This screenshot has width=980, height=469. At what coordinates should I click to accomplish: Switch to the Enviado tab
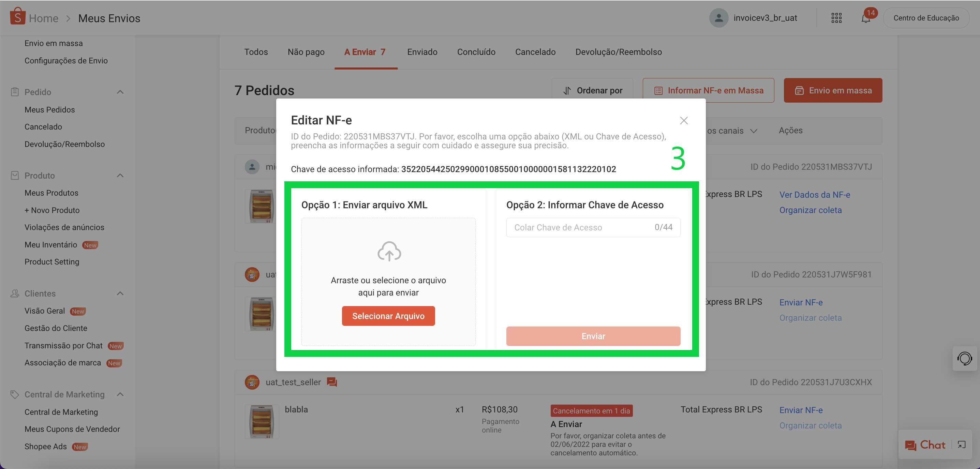422,52
